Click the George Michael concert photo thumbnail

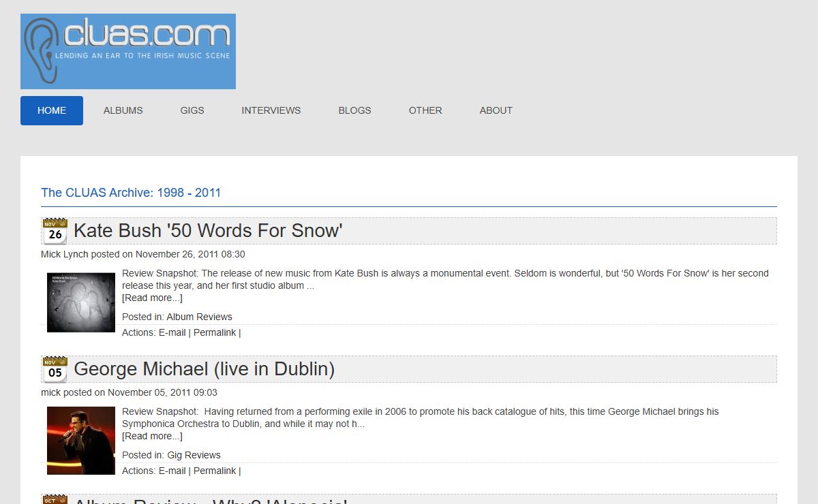click(81, 441)
